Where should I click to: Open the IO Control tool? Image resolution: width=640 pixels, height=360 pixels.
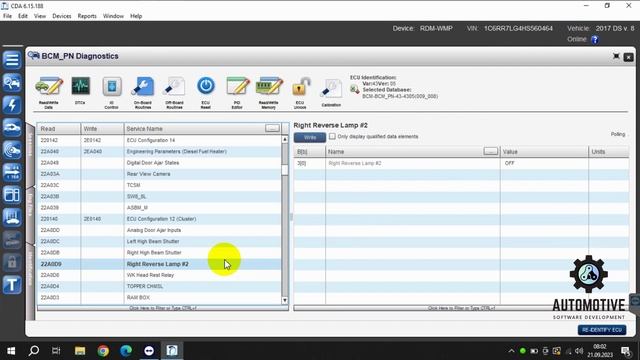point(111,93)
